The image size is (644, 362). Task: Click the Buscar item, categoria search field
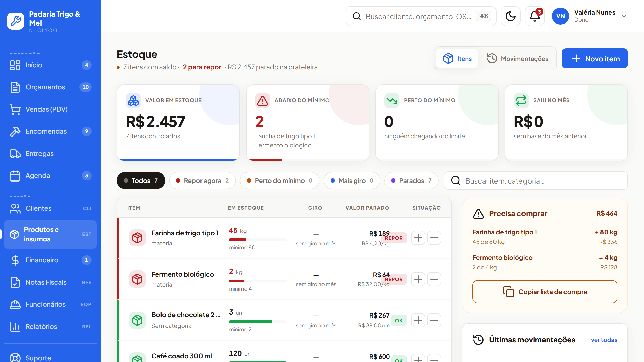(536, 180)
